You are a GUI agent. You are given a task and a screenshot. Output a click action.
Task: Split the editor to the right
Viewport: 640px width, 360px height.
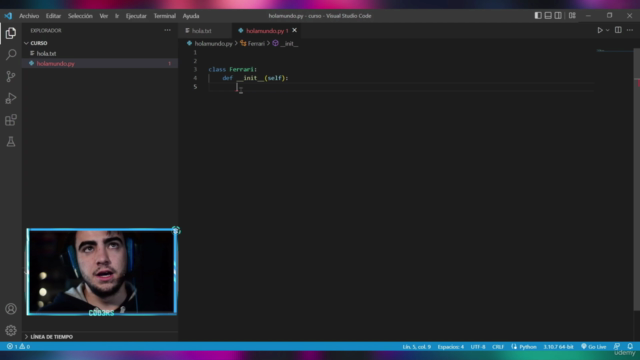[618, 30]
